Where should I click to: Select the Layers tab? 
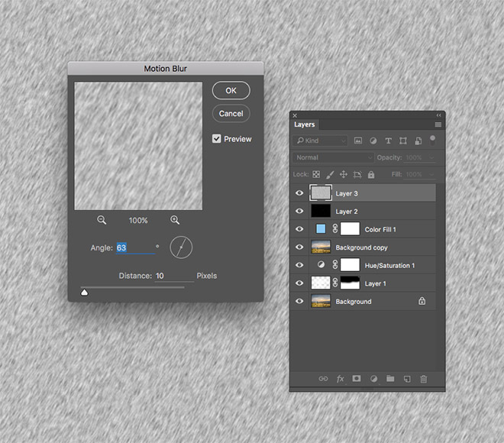tap(304, 124)
